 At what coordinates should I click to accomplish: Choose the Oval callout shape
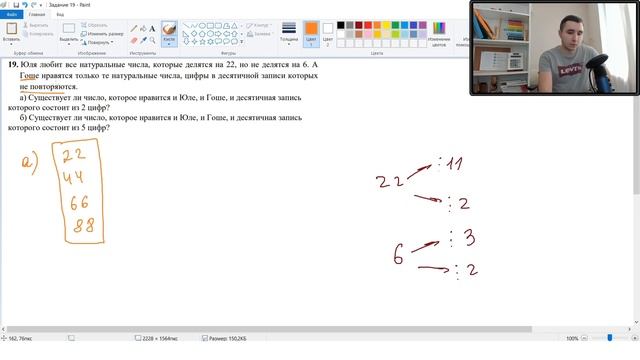click(227, 41)
